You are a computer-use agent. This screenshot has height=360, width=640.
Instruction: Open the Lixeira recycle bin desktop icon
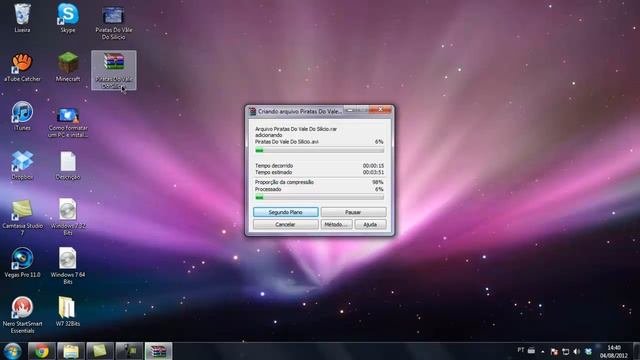(22, 18)
